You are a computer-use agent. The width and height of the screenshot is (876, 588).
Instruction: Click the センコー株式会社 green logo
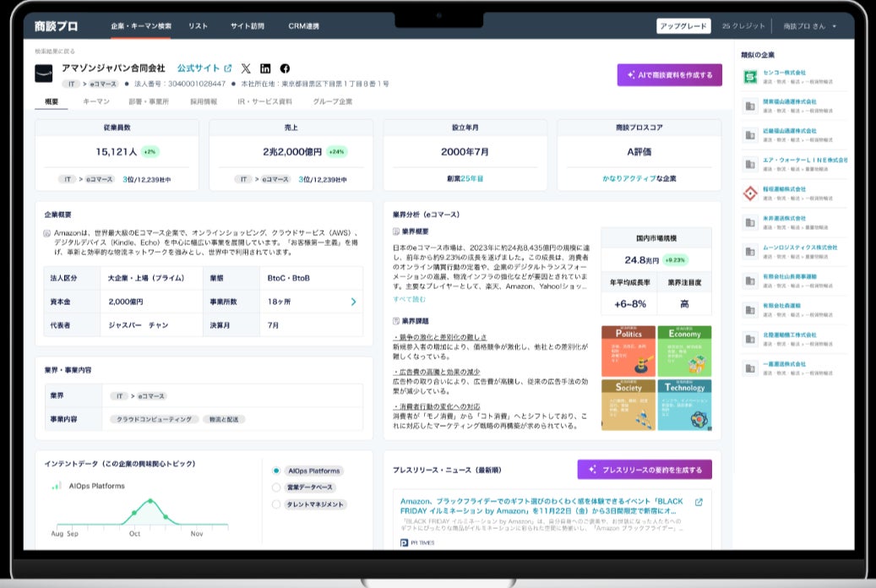point(750,77)
